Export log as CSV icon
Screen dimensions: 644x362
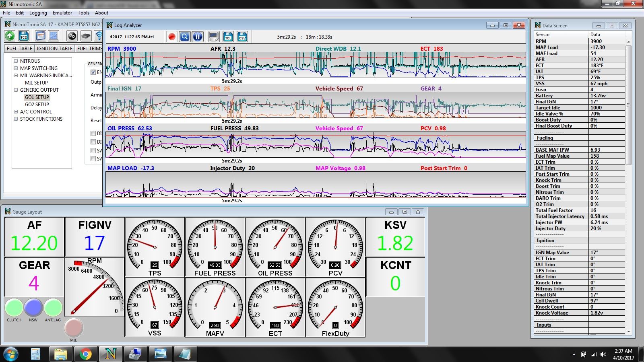[x=242, y=37]
